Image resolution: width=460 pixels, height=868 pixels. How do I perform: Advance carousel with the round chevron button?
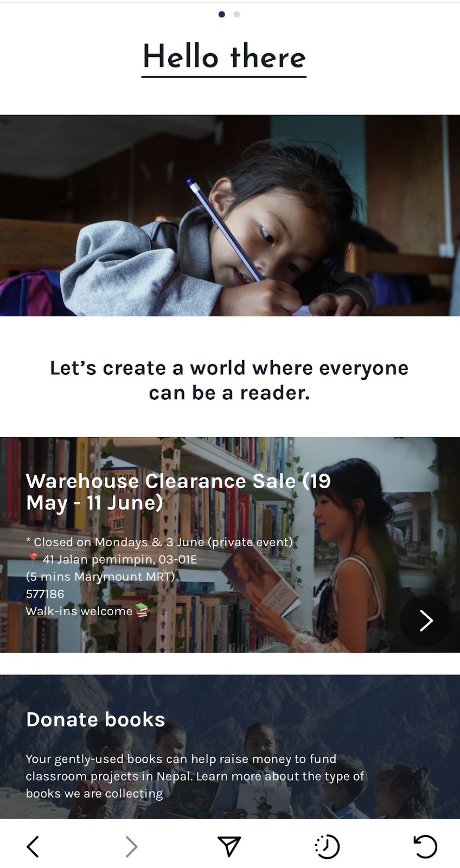(x=426, y=621)
